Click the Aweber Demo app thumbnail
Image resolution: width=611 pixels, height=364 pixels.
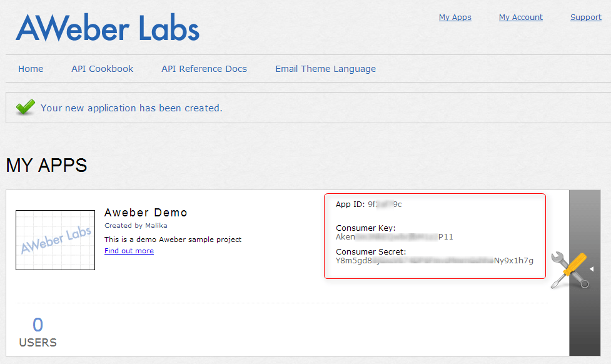(x=55, y=240)
